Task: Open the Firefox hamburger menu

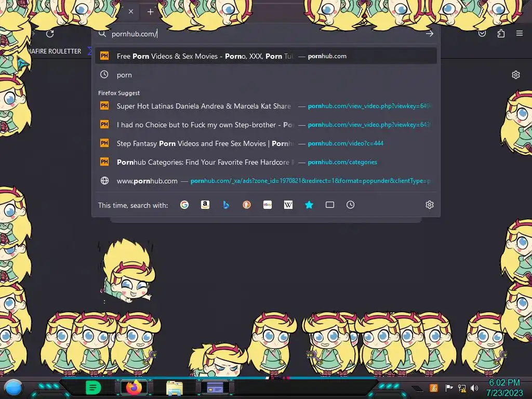Action: click(520, 33)
